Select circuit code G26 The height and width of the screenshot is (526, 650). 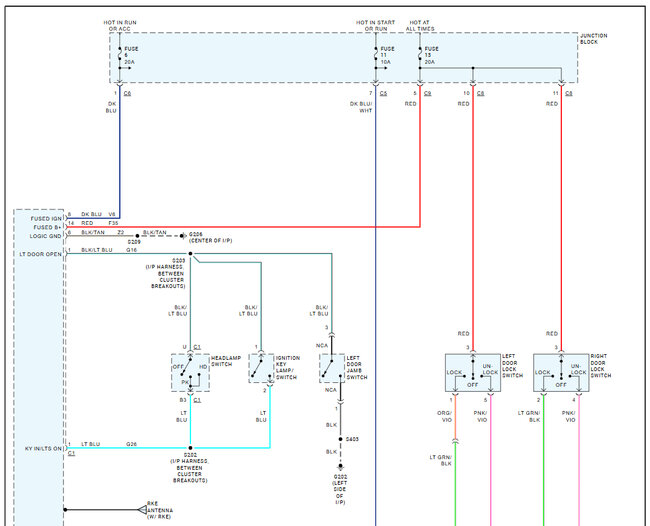point(131,444)
